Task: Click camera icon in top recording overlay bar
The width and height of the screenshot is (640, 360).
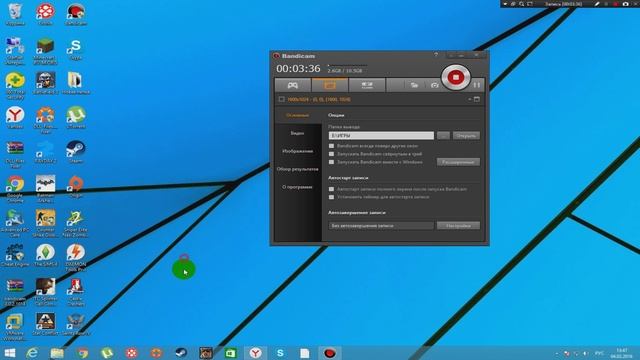Action: coord(626,4)
